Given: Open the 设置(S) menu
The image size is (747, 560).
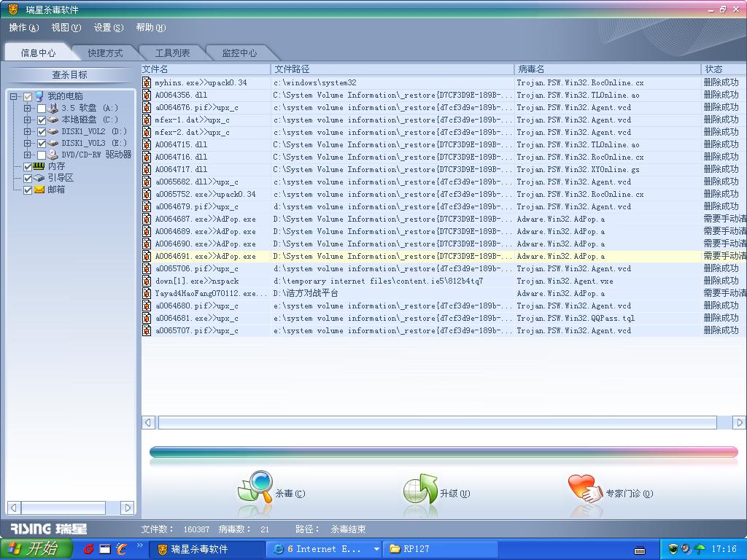Looking at the screenshot, I should (x=109, y=28).
